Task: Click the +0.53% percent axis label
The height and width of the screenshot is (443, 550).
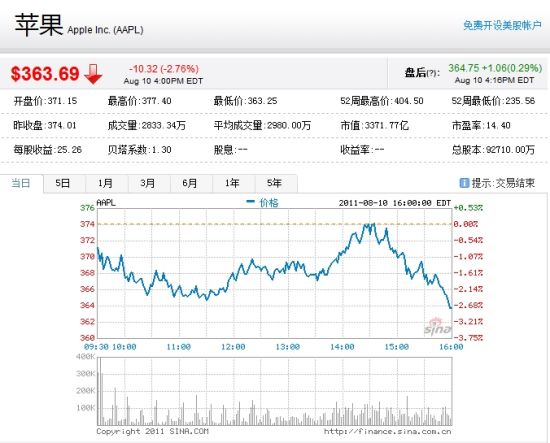Action: (x=468, y=208)
